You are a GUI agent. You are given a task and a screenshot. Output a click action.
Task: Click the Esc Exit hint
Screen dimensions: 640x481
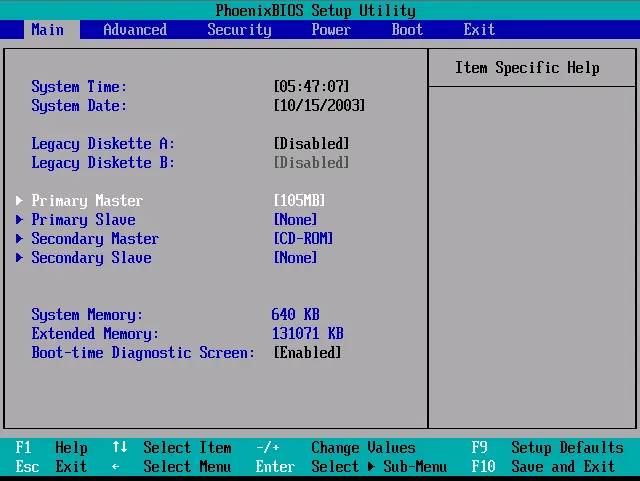[51, 466]
